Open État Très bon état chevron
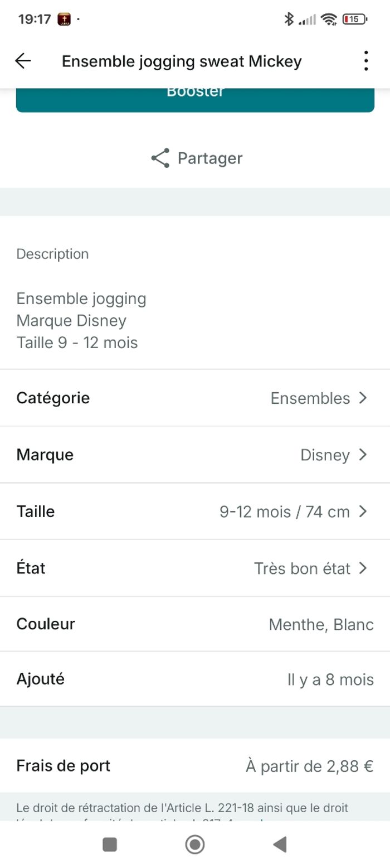This screenshot has height=868, width=390. pos(363,568)
